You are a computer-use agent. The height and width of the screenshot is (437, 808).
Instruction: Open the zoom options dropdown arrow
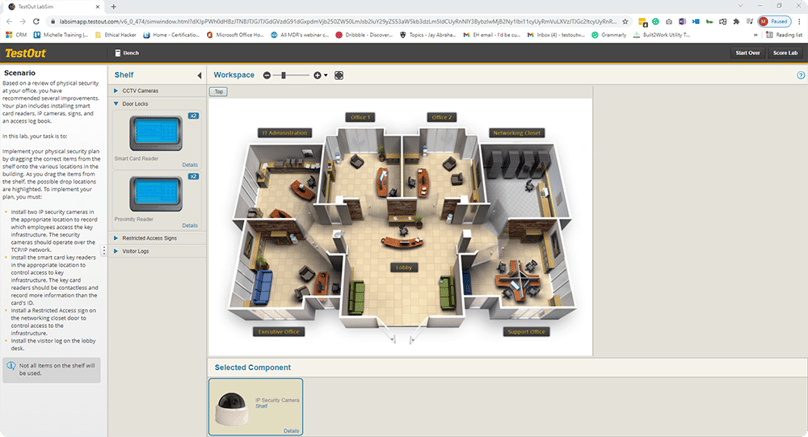coord(326,75)
